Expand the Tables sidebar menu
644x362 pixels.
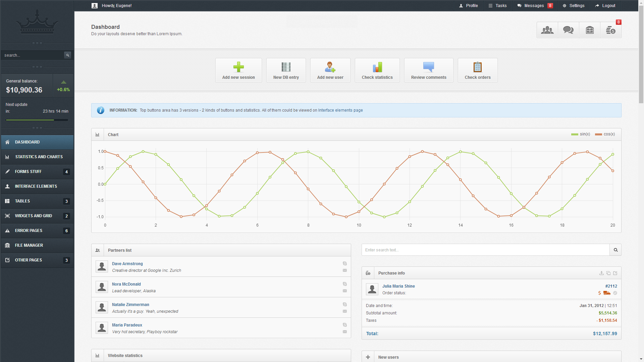pos(37,201)
